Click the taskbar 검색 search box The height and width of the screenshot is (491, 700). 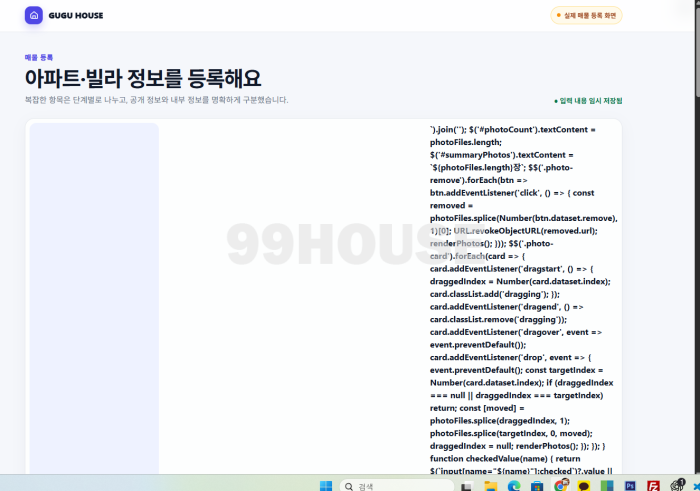[397, 486]
